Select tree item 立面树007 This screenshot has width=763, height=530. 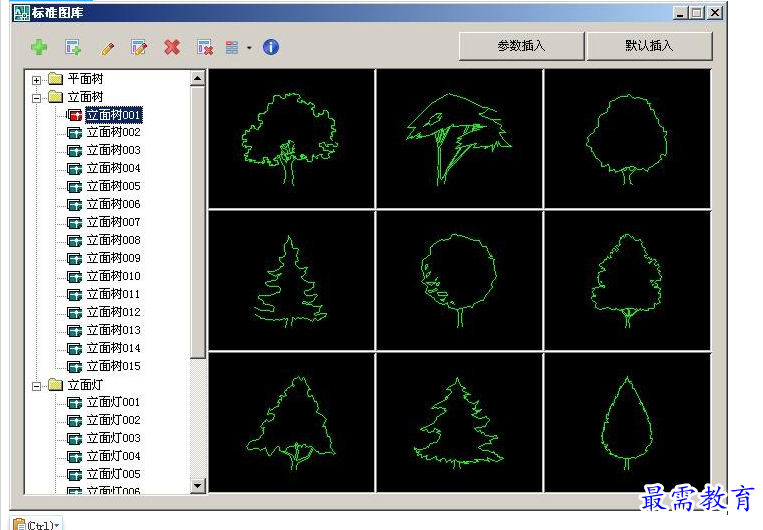(114, 222)
